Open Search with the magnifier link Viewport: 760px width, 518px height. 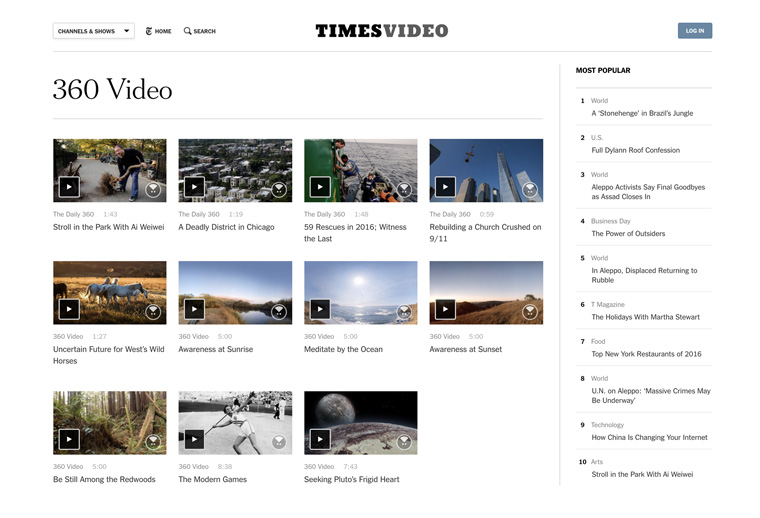(x=200, y=31)
